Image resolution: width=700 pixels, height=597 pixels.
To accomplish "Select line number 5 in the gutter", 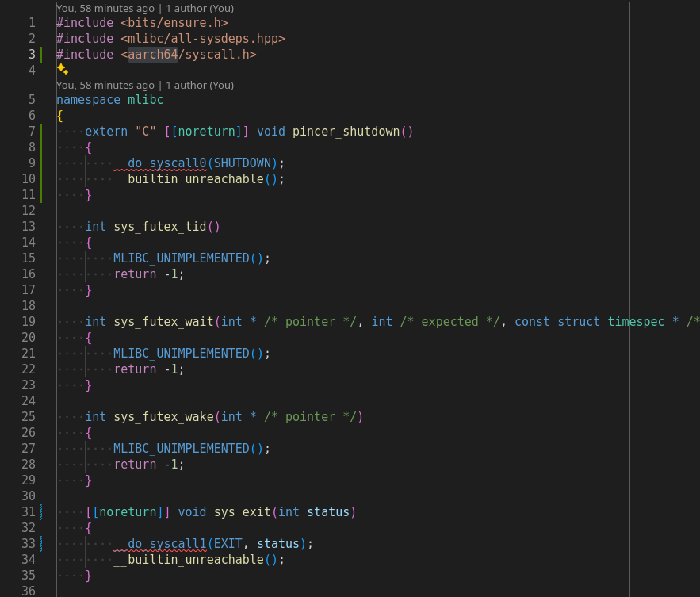I will click(x=32, y=100).
